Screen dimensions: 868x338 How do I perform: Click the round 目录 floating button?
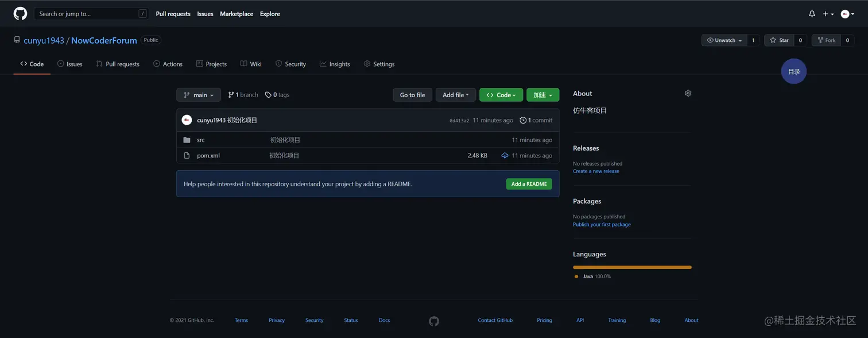pyautogui.click(x=794, y=71)
